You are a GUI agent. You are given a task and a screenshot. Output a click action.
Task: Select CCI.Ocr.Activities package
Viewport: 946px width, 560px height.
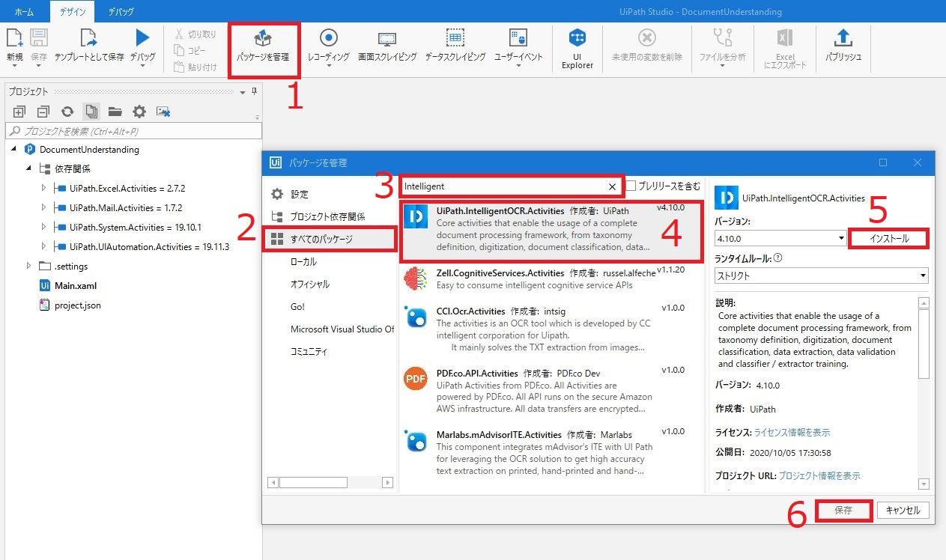(x=551, y=328)
